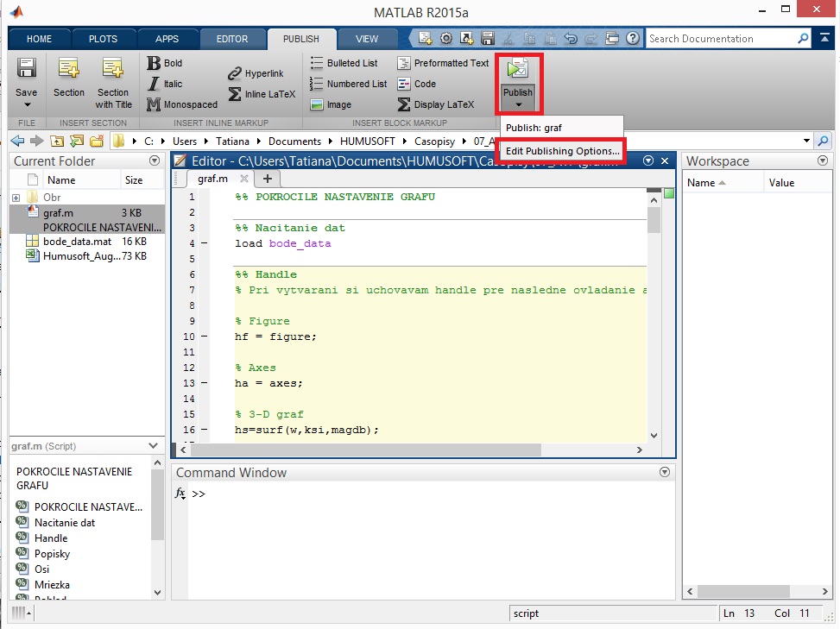840x629 pixels.
Task: Click the floppy disk icon in the quick access toolbar
Action: pos(488,38)
